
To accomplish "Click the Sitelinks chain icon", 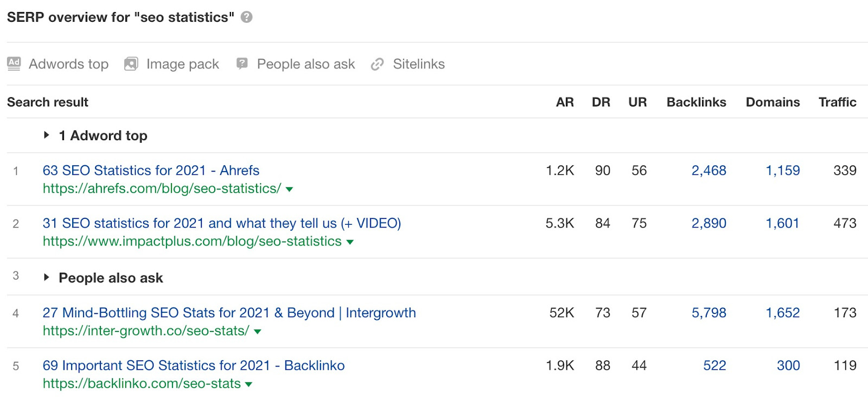I will click(377, 65).
